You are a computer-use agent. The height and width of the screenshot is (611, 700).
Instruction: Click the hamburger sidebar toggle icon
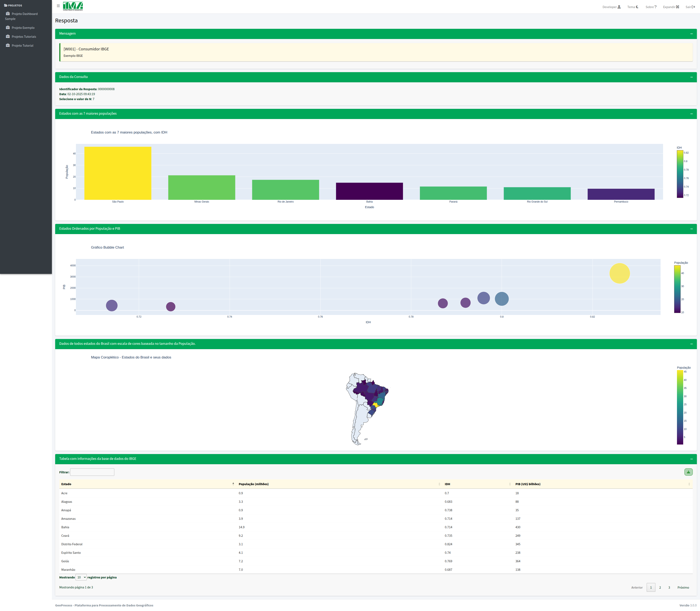click(x=58, y=6)
